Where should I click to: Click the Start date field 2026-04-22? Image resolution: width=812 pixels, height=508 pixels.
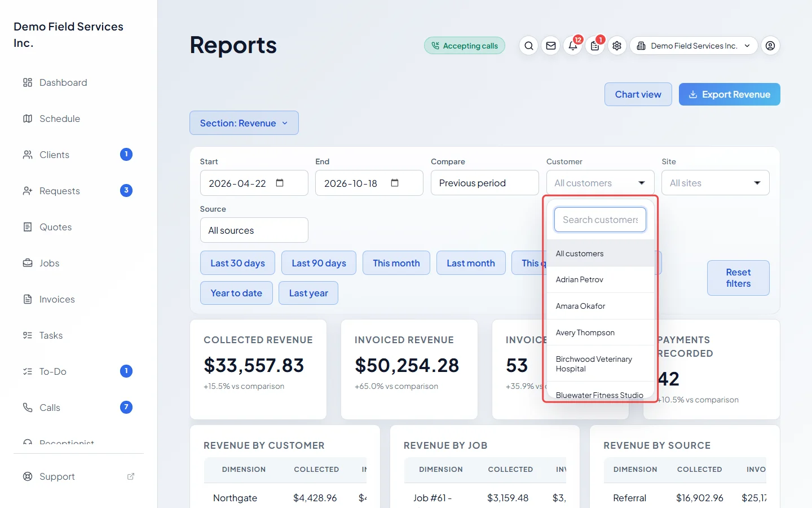(254, 183)
